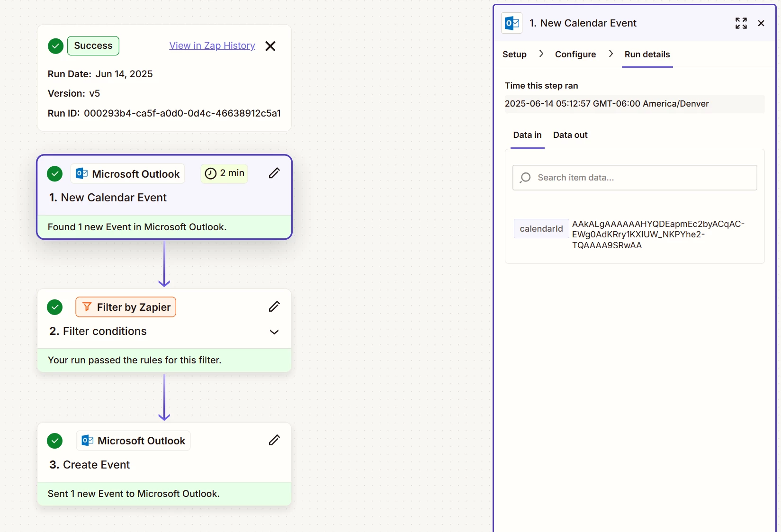781x532 pixels.
Task: Click 'Sent 1 new Event to Microsoft Outlook' status
Action: click(x=164, y=494)
